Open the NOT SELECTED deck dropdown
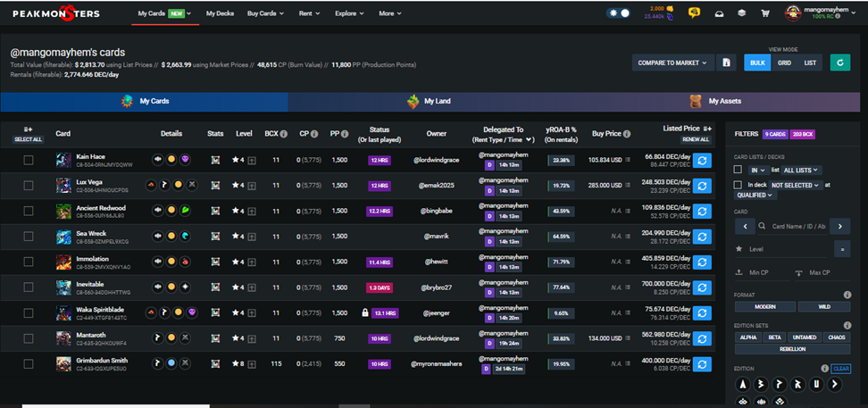The height and width of the screenshot is (408, 868). 795,186
